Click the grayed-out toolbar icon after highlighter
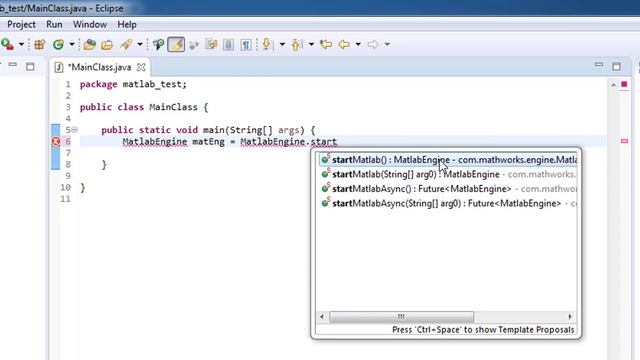This screenshot has height=360, width=640. [x=194, y=44]
